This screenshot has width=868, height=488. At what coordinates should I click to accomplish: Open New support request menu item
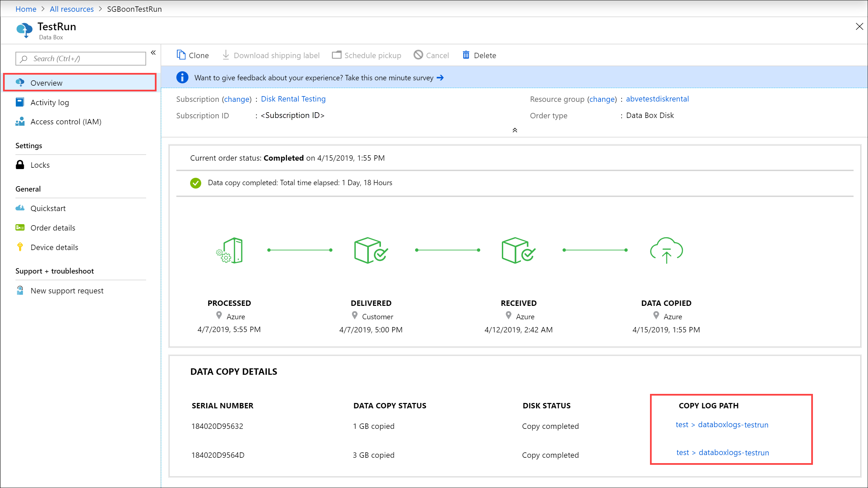[x=68, y=290]
